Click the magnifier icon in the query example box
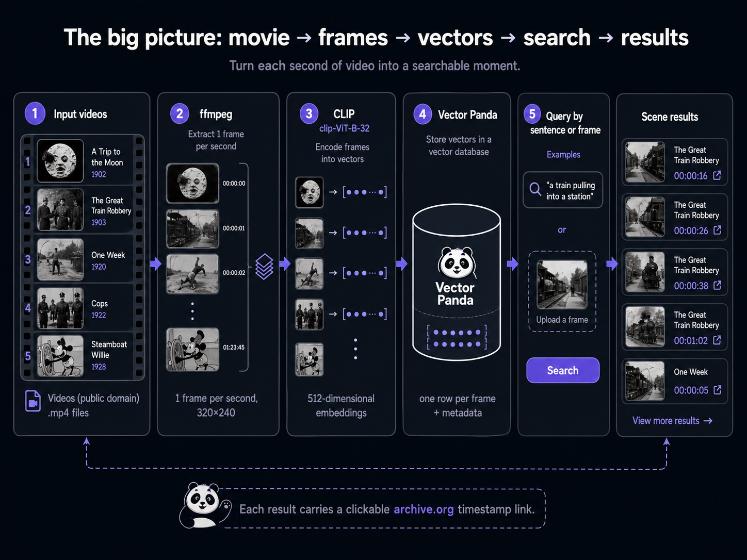Viewport: 747px width, 560px height. [535, 190]
